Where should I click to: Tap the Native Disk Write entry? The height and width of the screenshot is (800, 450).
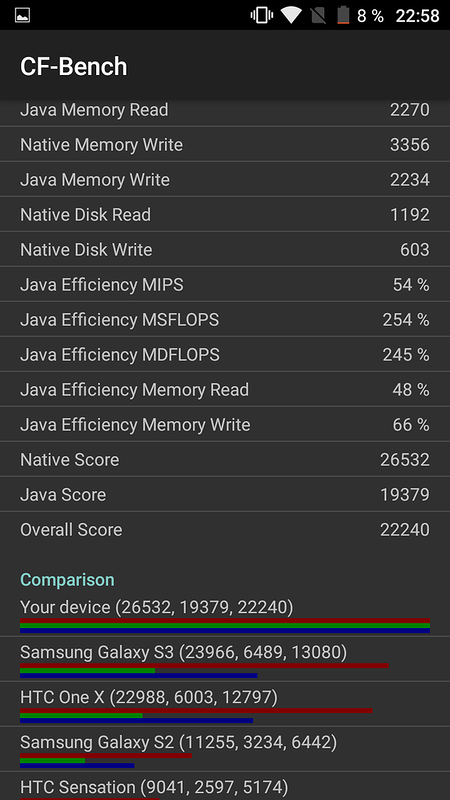(225, 249)
